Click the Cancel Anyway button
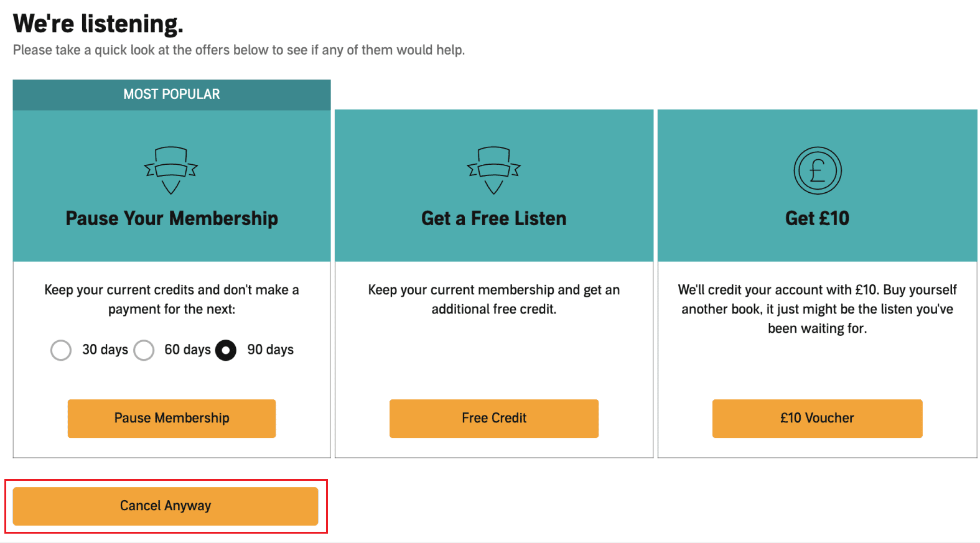This screenshot has width=980, height=543. click(166, 506)
